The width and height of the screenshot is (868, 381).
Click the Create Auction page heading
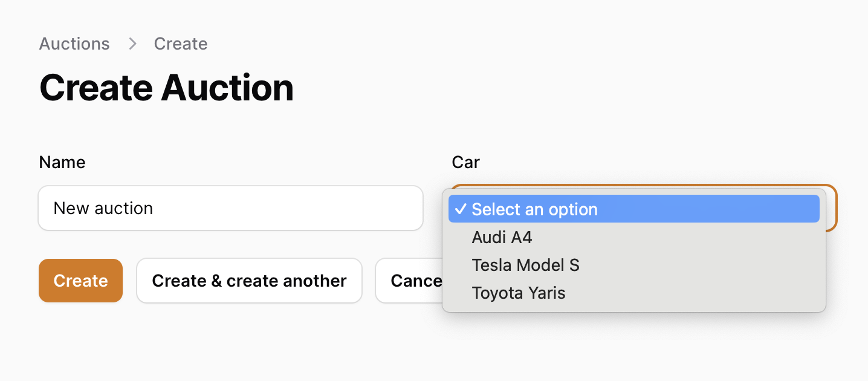(x=166, y=88)
